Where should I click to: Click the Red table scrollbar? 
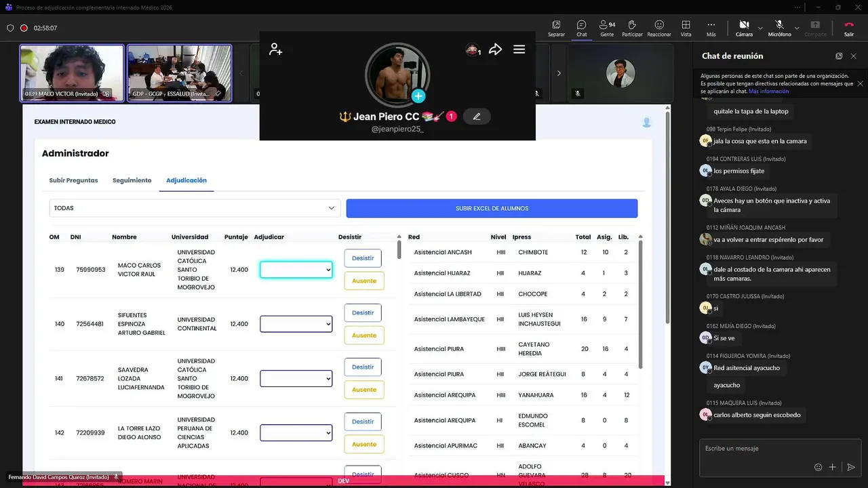coord(641,305)
